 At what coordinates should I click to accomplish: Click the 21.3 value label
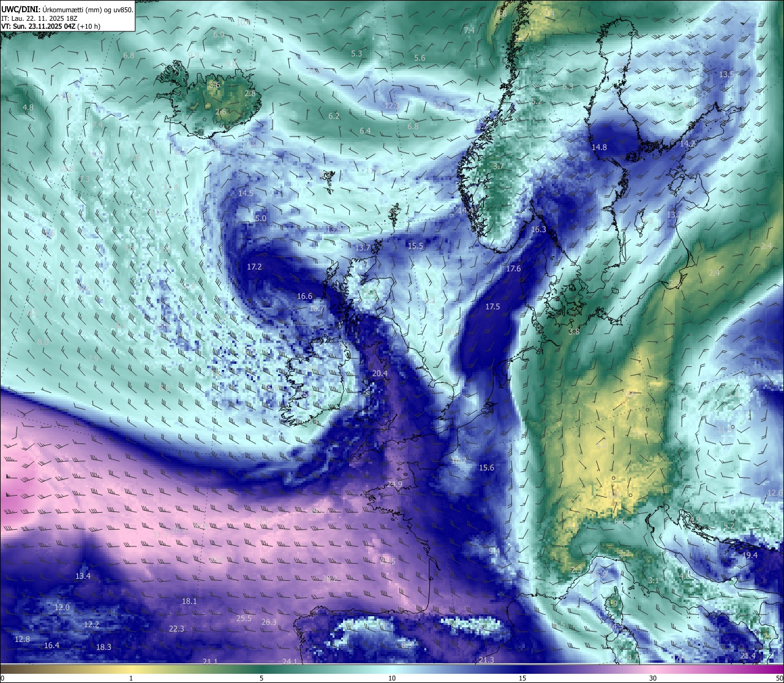pyautogui.click(x=486, y=660)
